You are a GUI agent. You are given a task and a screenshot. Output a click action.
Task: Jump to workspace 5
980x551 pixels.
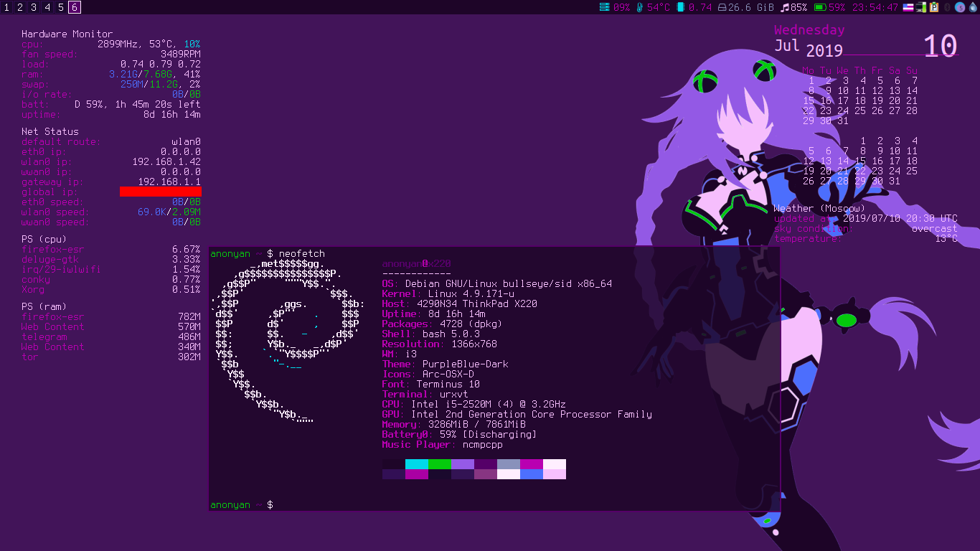61,7
